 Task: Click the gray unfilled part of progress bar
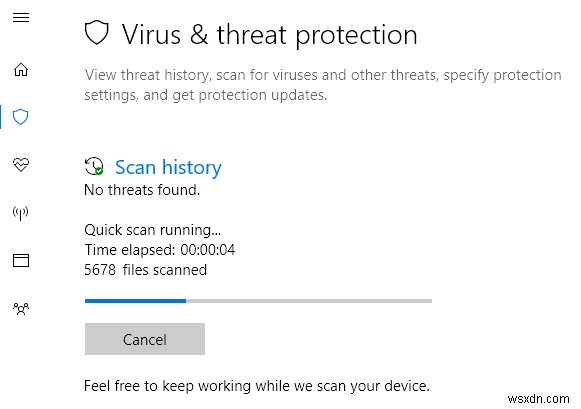[309, 301]
